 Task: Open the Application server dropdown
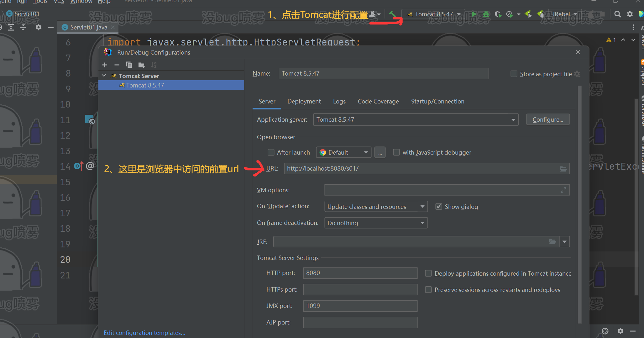click(416, 119)
